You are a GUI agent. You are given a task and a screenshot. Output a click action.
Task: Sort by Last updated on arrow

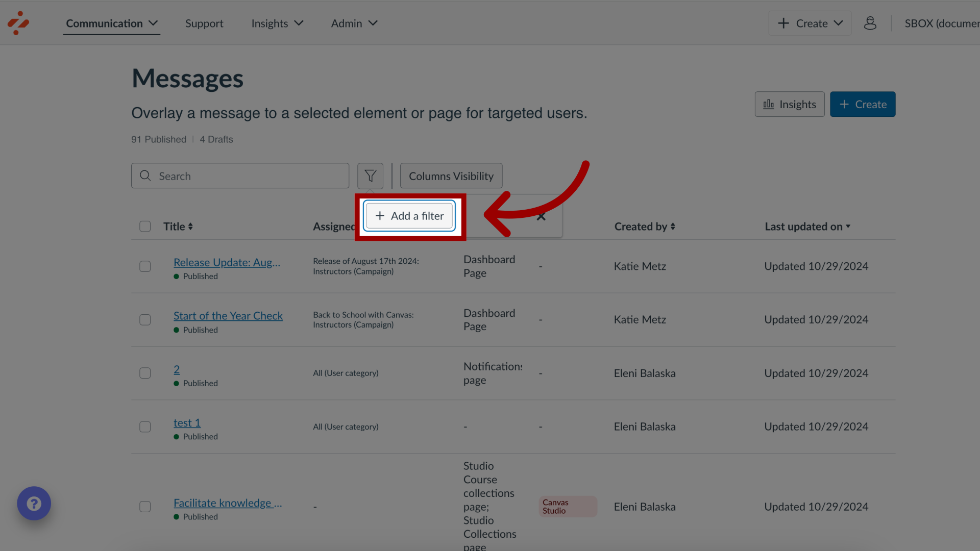(x=848, y=226)
